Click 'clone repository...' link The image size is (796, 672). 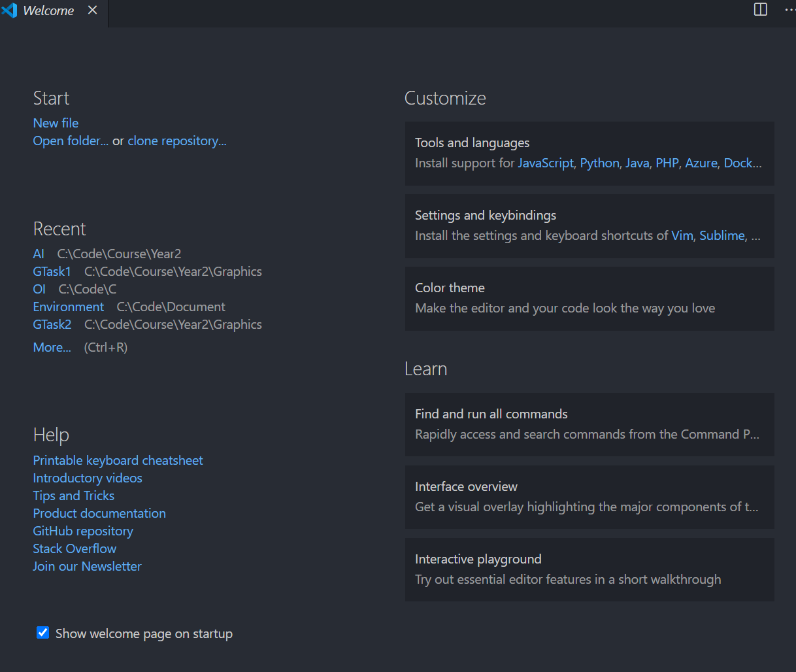click(x=176, y=141)
